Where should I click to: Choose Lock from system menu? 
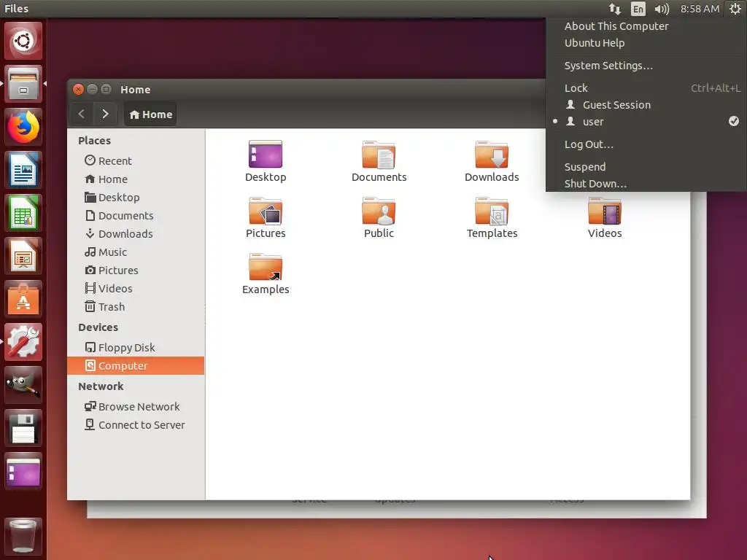coord(646,88)
